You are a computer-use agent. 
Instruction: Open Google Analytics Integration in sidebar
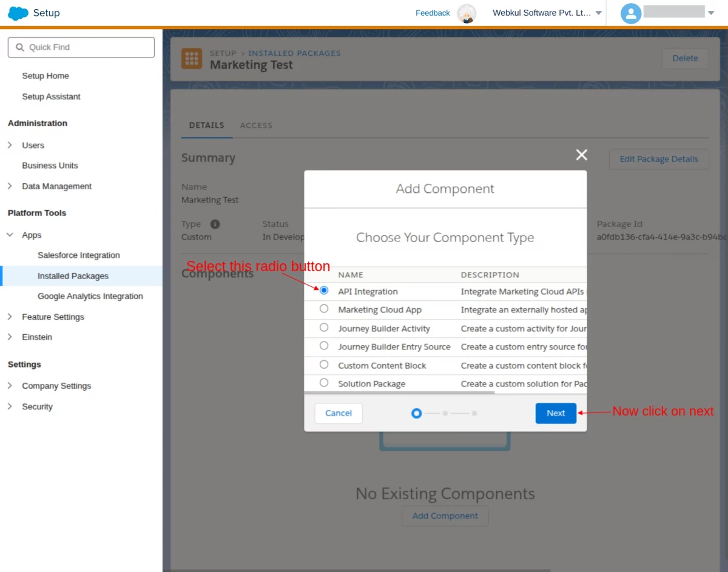click(90, 296)
